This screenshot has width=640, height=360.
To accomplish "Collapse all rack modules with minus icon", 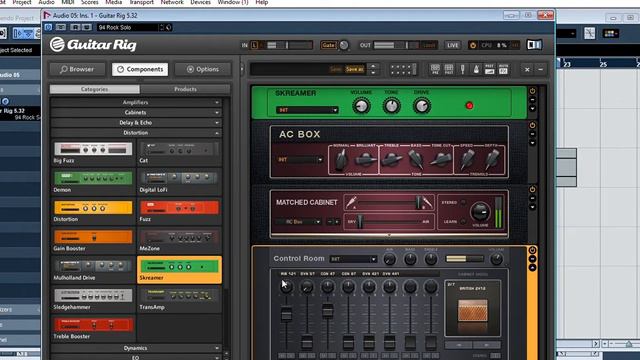I will coord(540,69).
